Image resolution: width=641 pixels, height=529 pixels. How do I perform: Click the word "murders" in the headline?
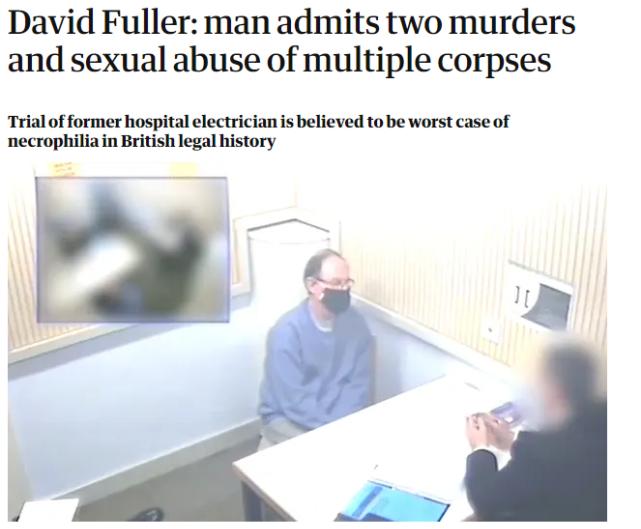pyautogui.click(x=512, y=22)
